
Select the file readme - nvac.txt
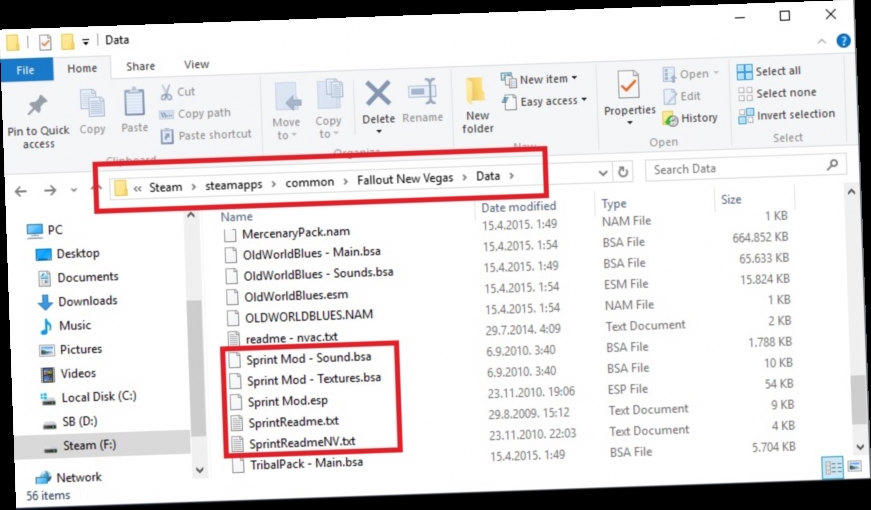(x=283, y=338)
